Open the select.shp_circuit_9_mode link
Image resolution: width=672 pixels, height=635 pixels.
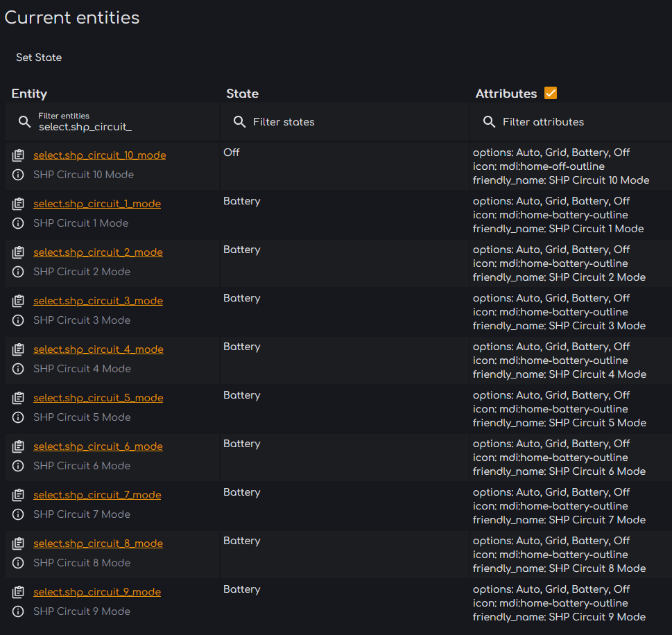tap(97, 592)
